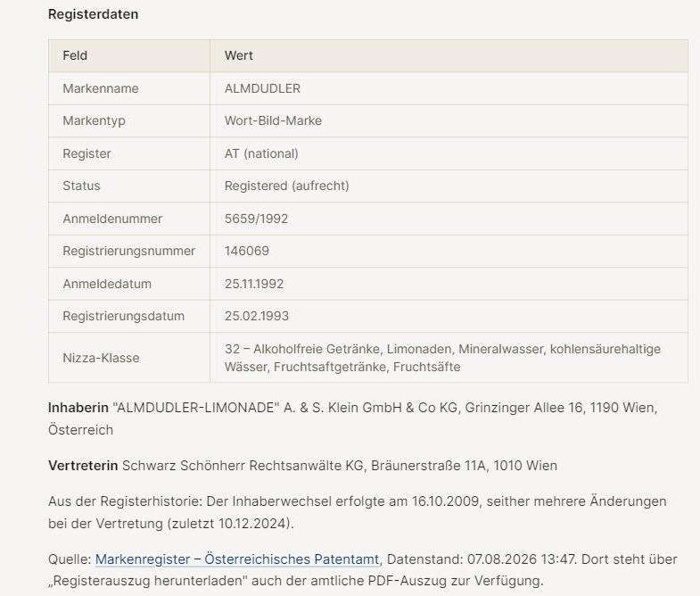
Task: Click the value 'Wort-Bild-Marke'
Action: (x=273, y=120)
